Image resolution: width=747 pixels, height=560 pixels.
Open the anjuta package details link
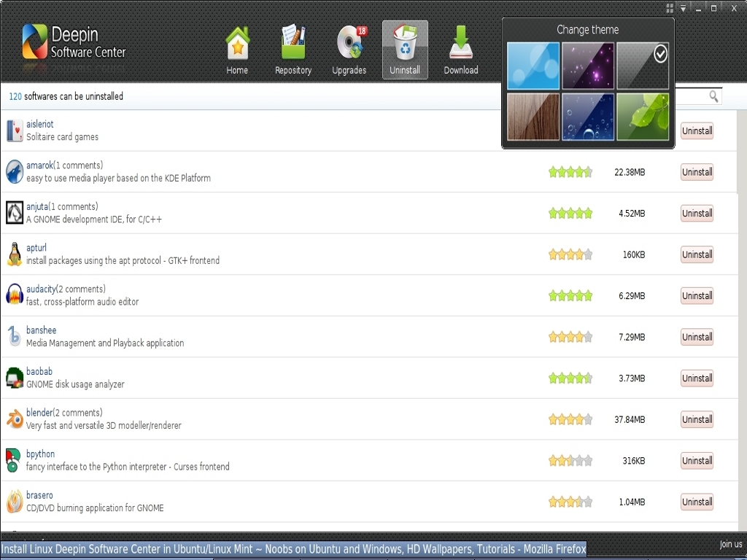pyautogui.click(x=37, y=206)
